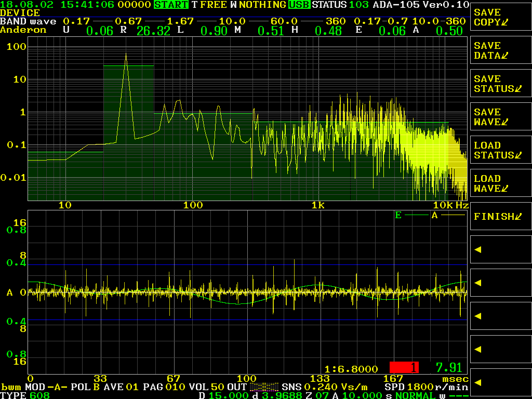Select LOAD WAVE from the side menu

pyautogui.click(x=501, y=183)
